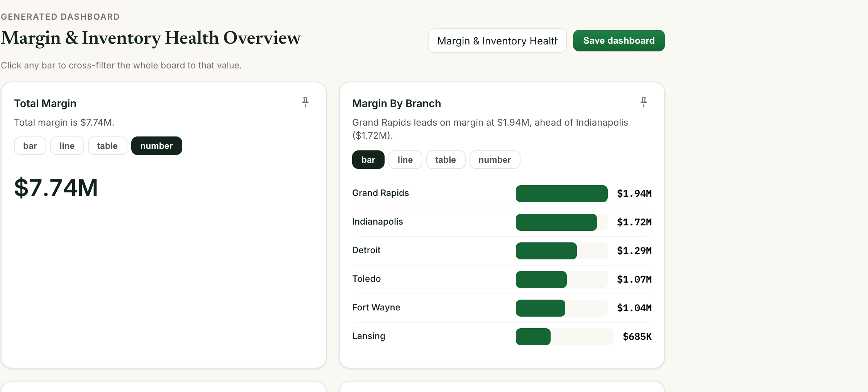This screenshot has height=392, width=868.
Task: Cross-filter by the Indianapolis bar
Action: (x=556, y=222)
